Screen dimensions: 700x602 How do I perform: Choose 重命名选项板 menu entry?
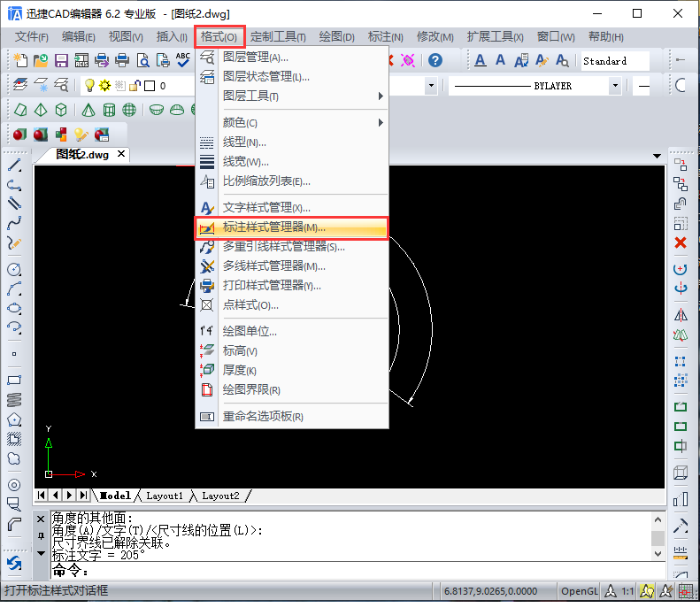(x=292, y=416)
